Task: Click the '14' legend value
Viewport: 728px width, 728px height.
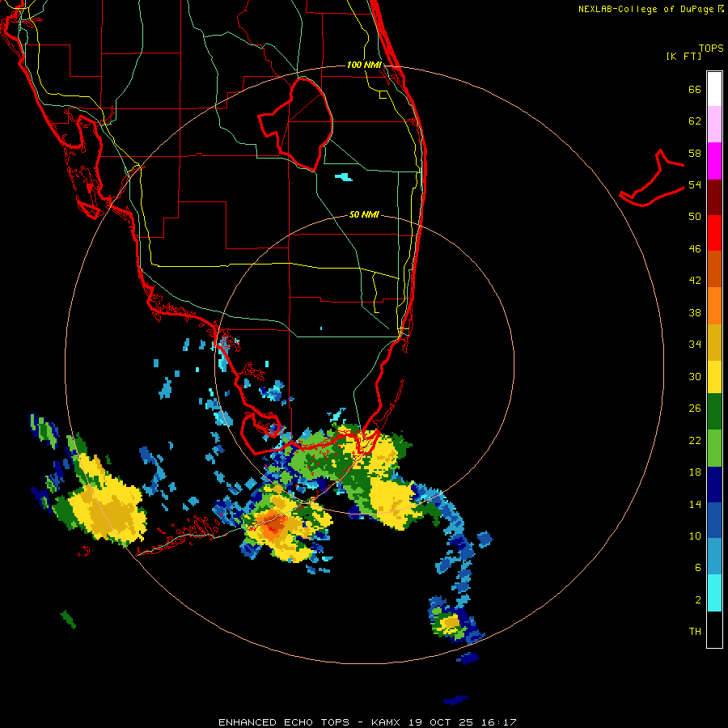Action: pyautogui.click(x=695, y=504)
